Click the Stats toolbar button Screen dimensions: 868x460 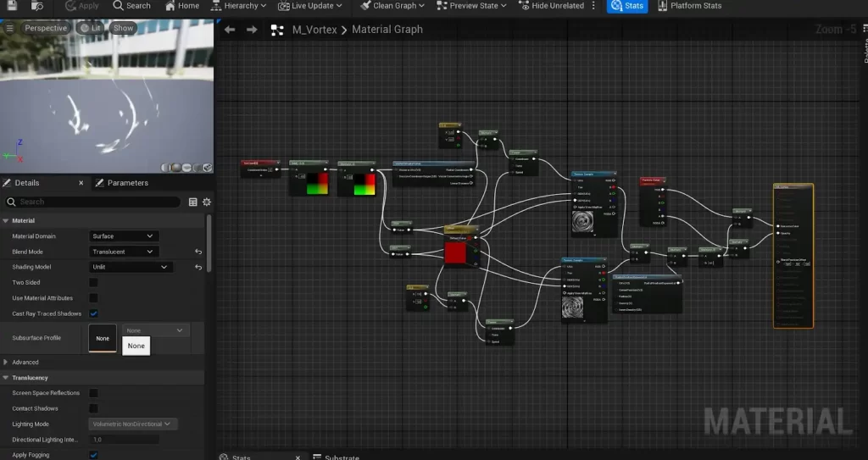point(627,6)
